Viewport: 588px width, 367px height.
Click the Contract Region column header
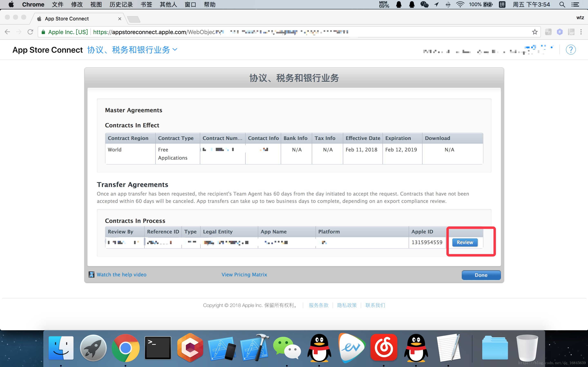pos(130,138)
